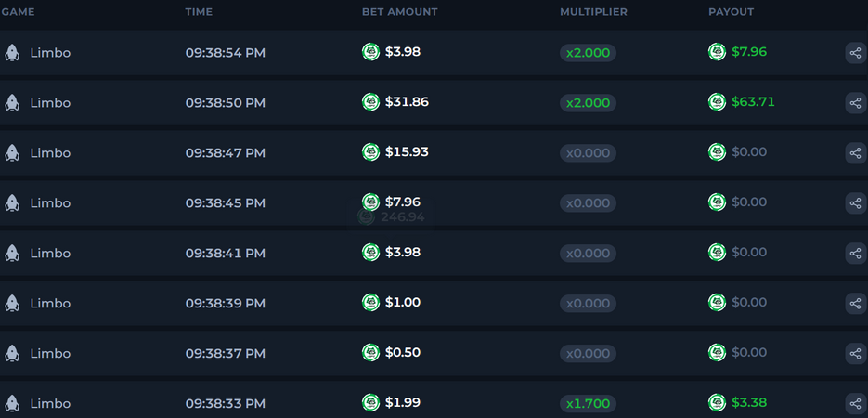Viewport: 868px width, 418px height.
Task: Sort by the Multiplier column header
Action: 593,12
